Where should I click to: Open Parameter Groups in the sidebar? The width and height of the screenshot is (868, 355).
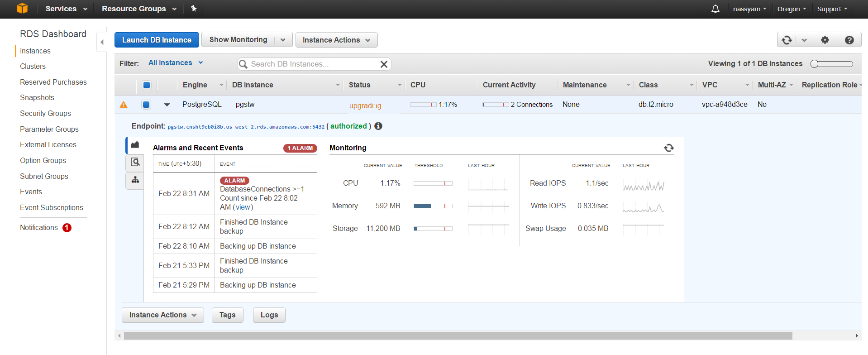pos(49,130)
